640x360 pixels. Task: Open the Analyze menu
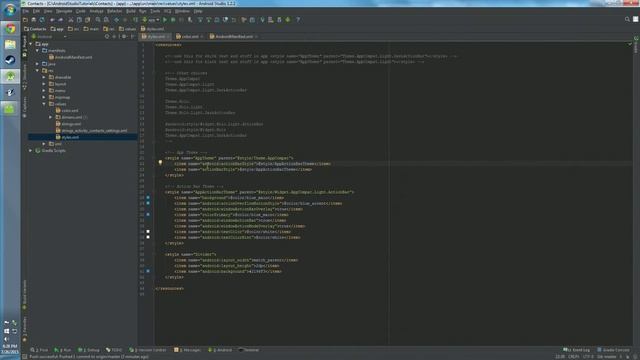[x=96, y=11]
